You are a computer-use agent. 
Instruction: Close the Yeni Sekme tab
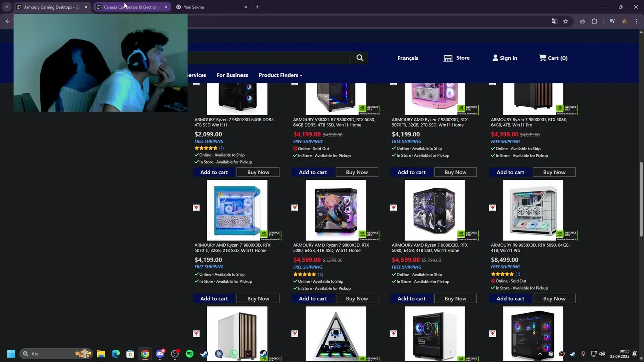[x=246, y=7]
